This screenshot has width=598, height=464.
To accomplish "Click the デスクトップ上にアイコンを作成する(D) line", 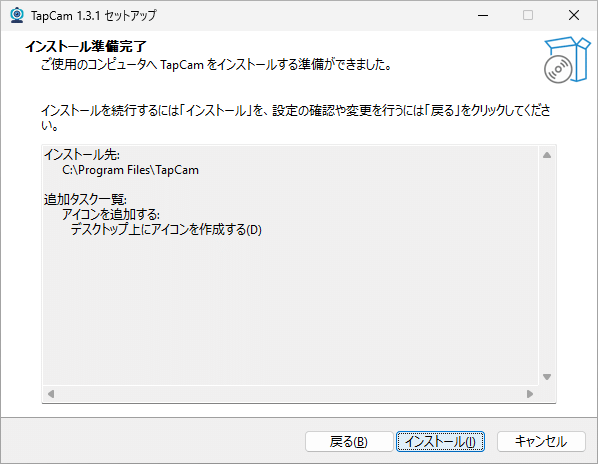I will pyautogui.click(x=166, y=230).
